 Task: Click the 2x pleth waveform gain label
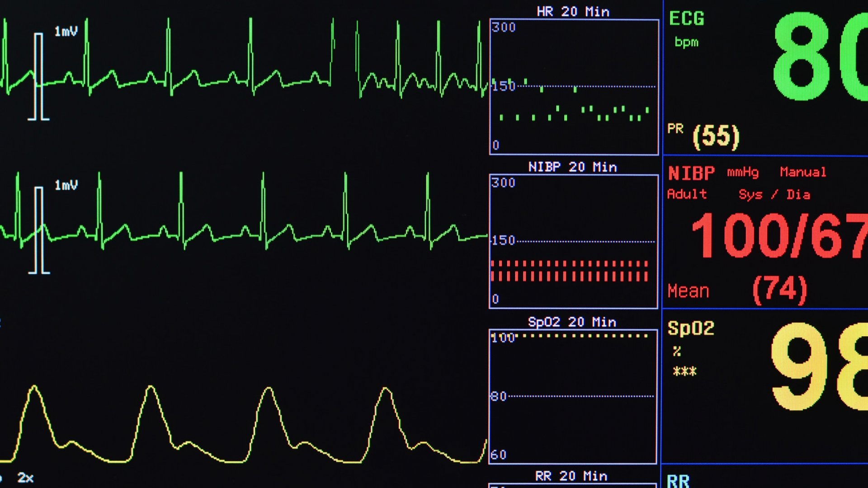click(x=25, y=478)
